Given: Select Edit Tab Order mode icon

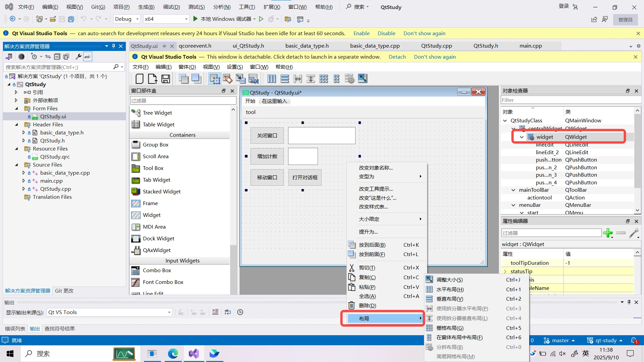Looking at the screenshot, I should (254, 79).
